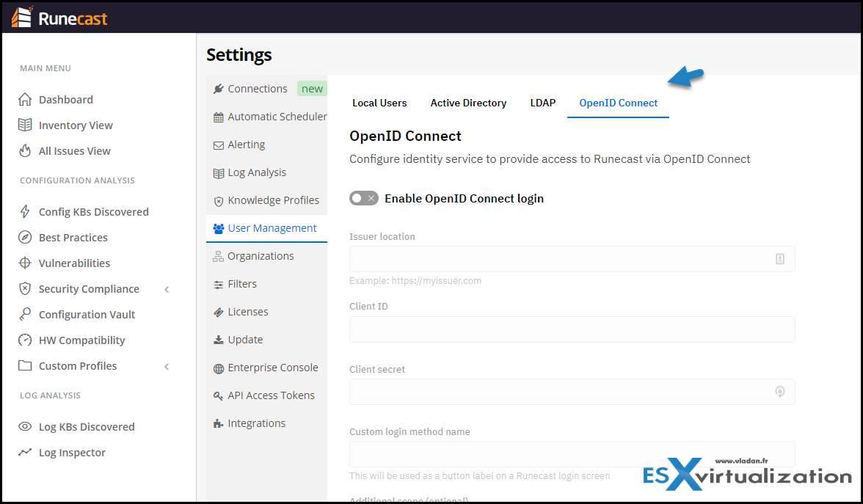Select the OpenID Connect tab
The width and height of the screenshot is (863, 504).
tap(618, 103)
